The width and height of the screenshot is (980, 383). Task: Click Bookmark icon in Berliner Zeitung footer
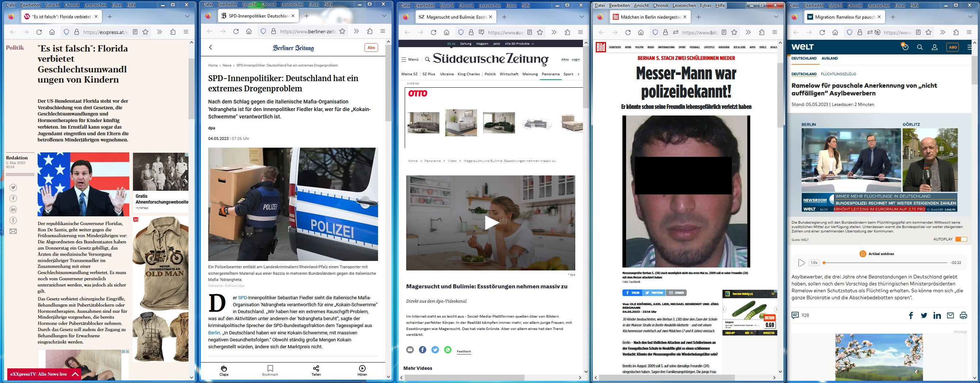coord(270,368)
